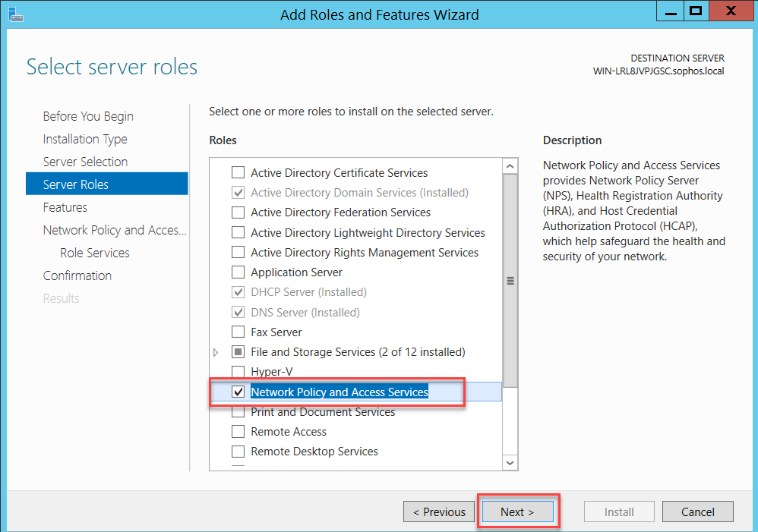758x532 pixels.
Task: Click the Roles list scrollbar thumb
Action: (510, 281)
